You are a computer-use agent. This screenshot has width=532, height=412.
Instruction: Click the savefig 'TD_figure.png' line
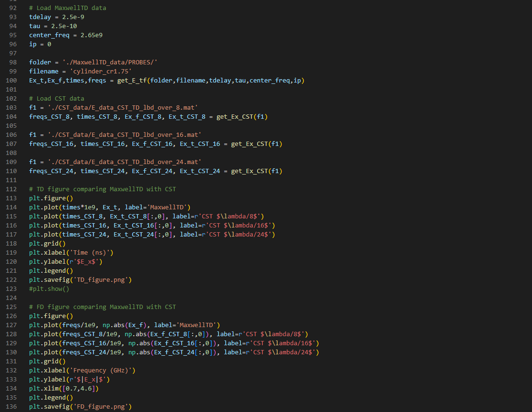(81, 280)
